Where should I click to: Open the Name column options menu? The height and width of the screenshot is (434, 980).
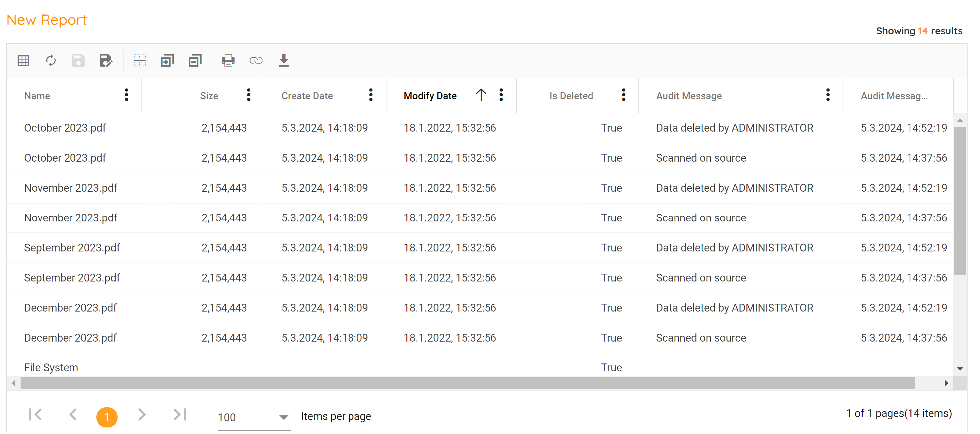click(126, 95)
